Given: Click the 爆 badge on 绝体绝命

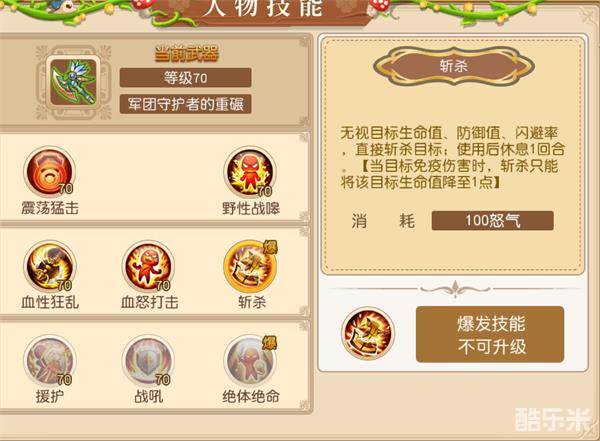Looking at the screenshot, I should (x=270, y=343).
